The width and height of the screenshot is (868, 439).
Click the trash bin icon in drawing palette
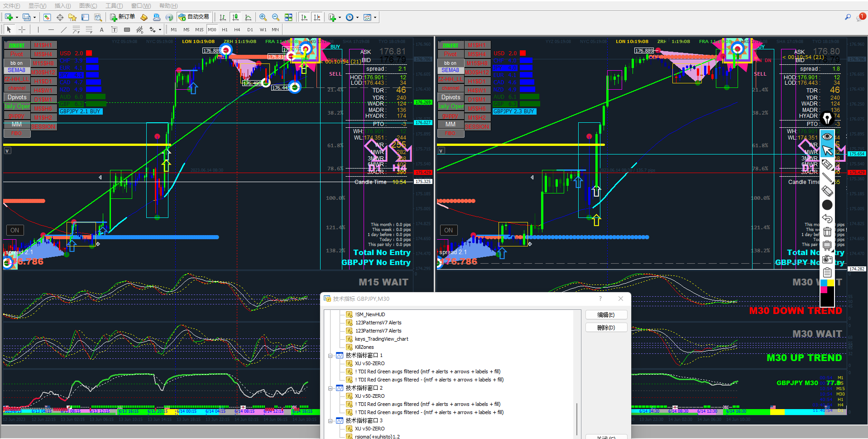827,232
